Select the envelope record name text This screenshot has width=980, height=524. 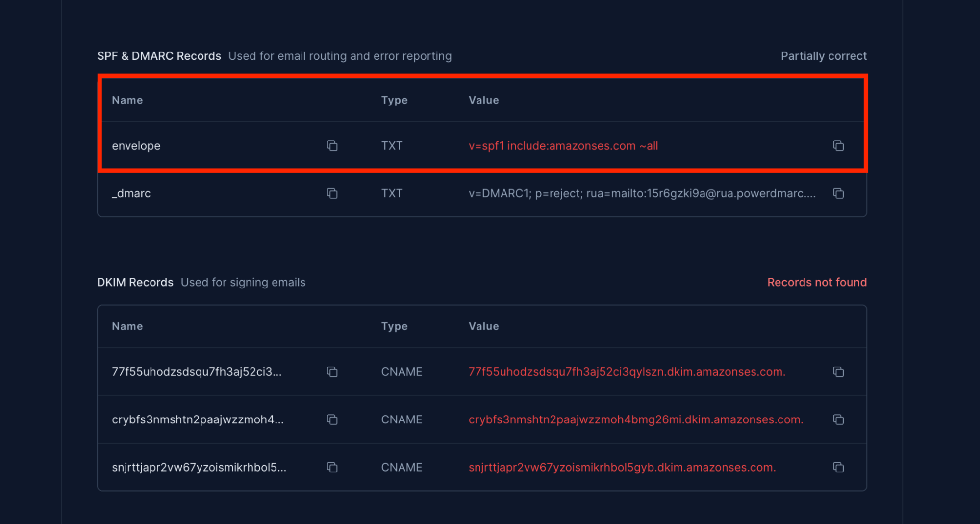(x=136, y=146)
